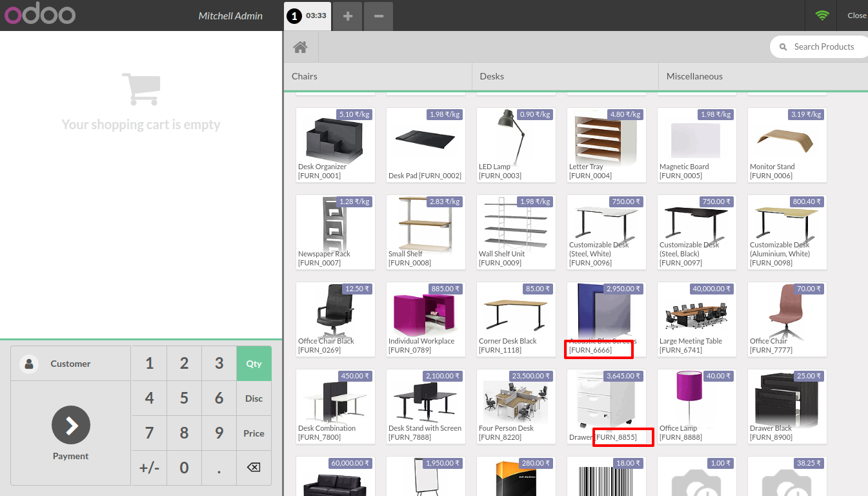Click the Customer button
The height and width of the screenshot is (496, 868).
71,364
